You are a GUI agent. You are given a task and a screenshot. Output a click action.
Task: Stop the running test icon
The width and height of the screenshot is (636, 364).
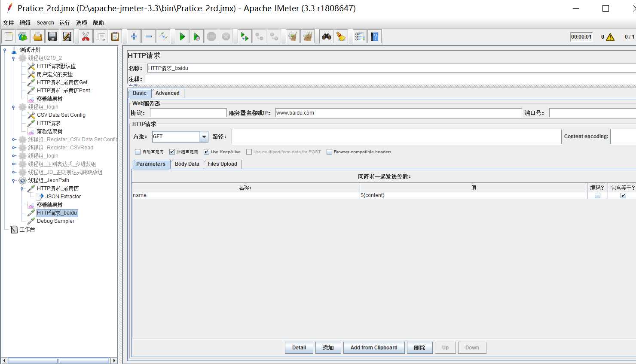coord(211,36)
